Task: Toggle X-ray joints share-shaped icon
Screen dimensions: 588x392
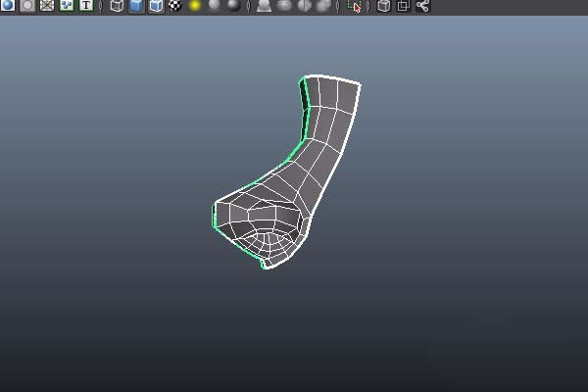Action: pos(422,5)
